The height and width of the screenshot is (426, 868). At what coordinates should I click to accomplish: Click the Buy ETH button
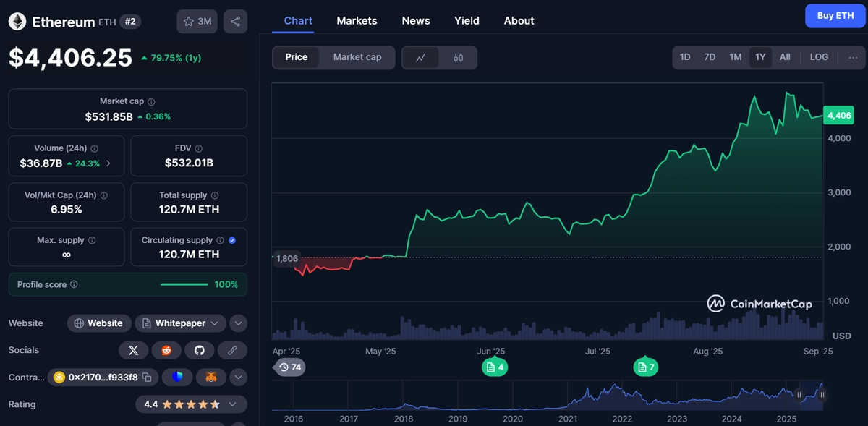tap(835, 16)
